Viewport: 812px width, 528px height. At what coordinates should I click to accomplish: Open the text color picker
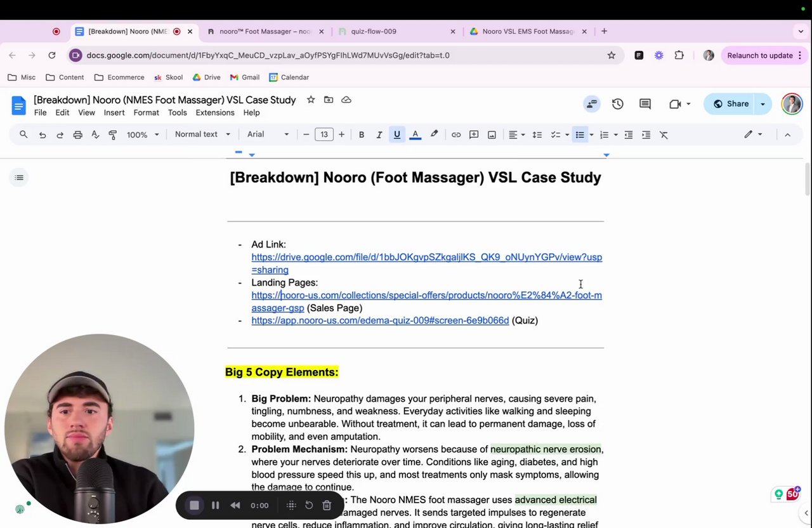pos(416,135)
